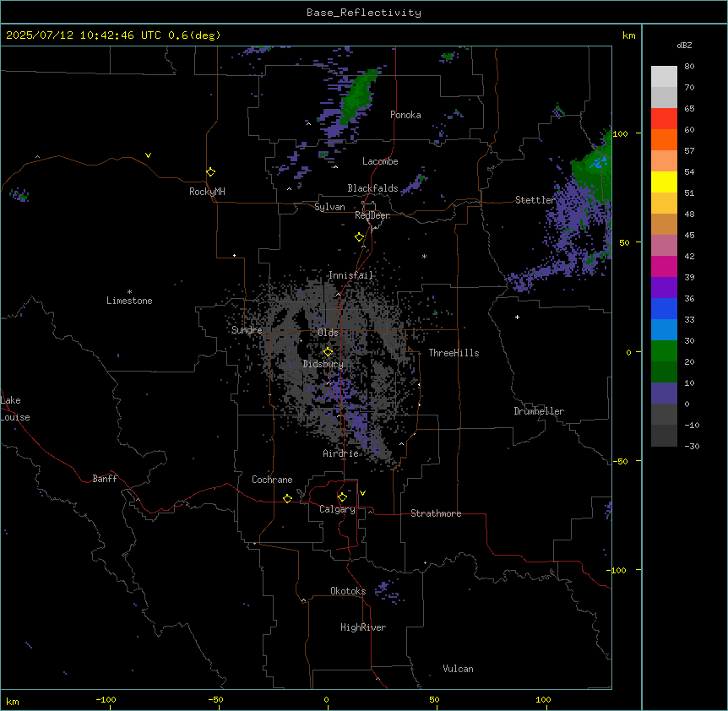Screen dimensions: 728x711
Task: Click the Ponoka label on the map
Action: tap(405, 115)
